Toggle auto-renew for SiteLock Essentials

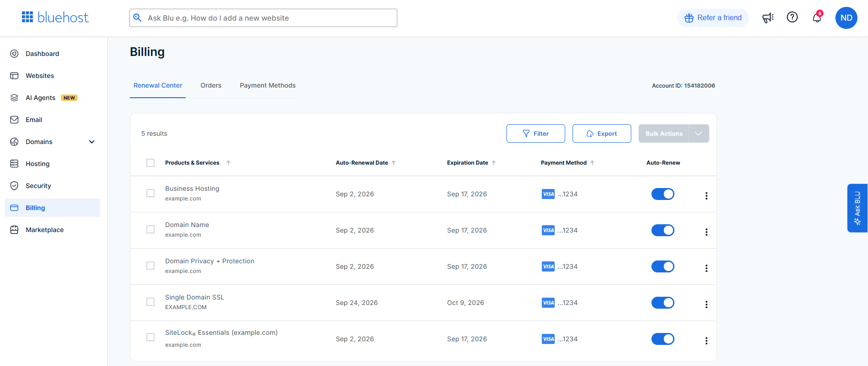(663, 339)
